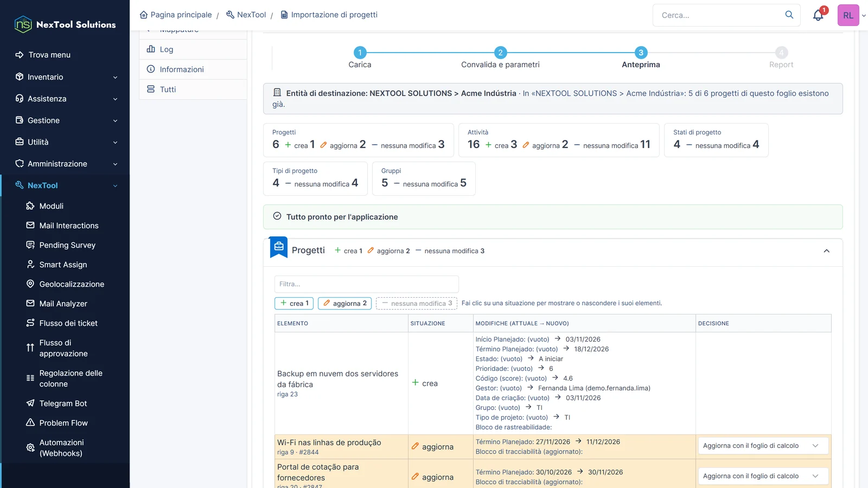Click the Anteprima step 3 marker
The height and width of the screenshot is (488, 868).
(641, 53)
